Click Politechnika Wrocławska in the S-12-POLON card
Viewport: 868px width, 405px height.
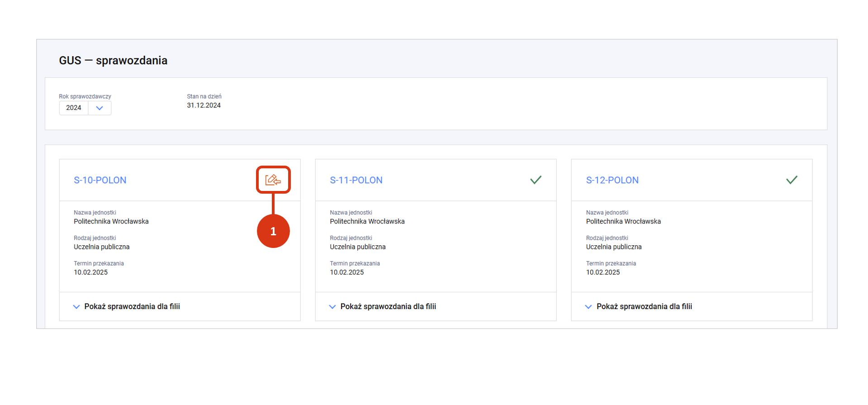(623, 221)
